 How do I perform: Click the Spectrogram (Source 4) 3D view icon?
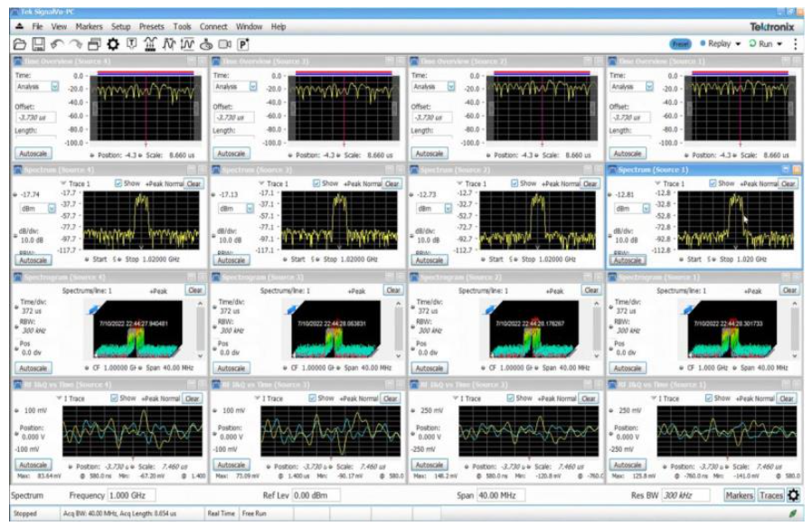pyautogui.click(x=93, y=310)
